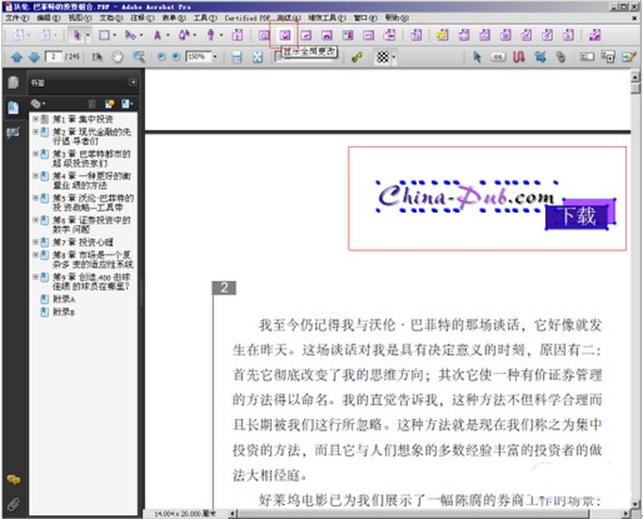Viewport: 643px width, 519px height.
Task: Expand the 第3章 bookmark node
Action: click(x=36, y=154)
